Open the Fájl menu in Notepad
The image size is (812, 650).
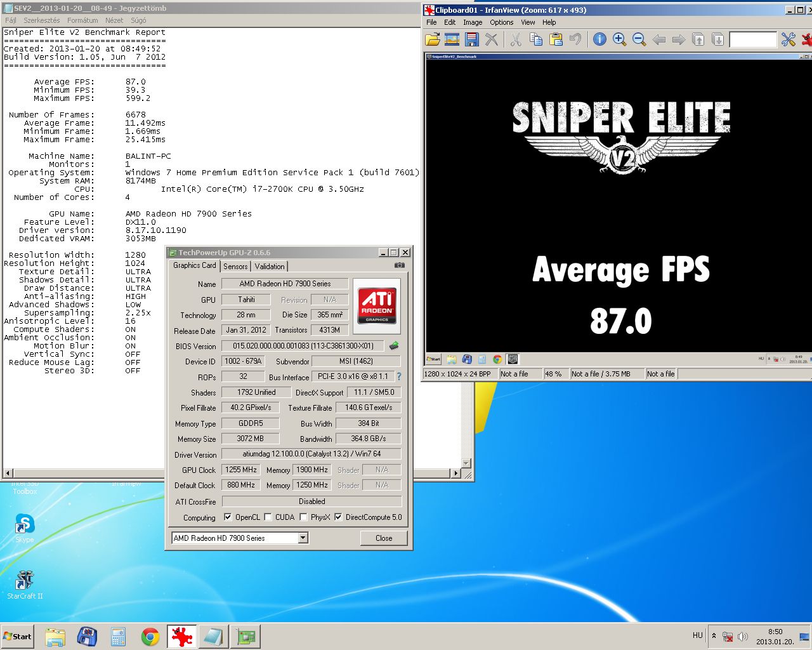11,20
